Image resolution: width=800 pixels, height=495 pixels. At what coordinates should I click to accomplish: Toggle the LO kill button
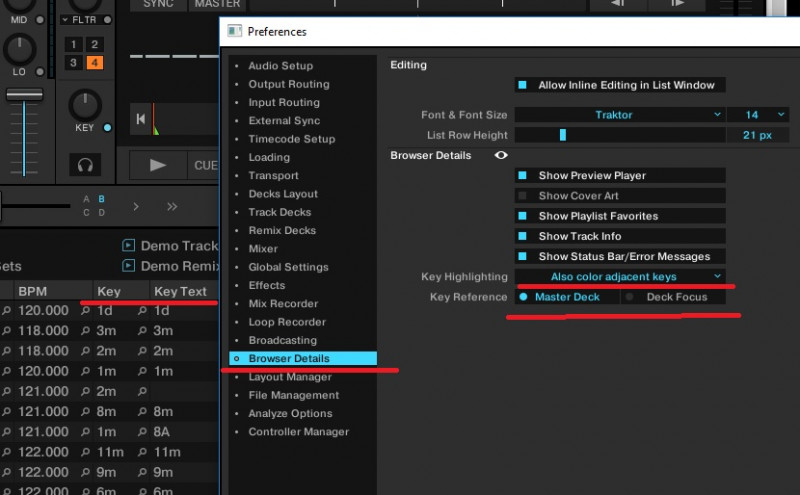pyautogui.click(x=40, y=71)
